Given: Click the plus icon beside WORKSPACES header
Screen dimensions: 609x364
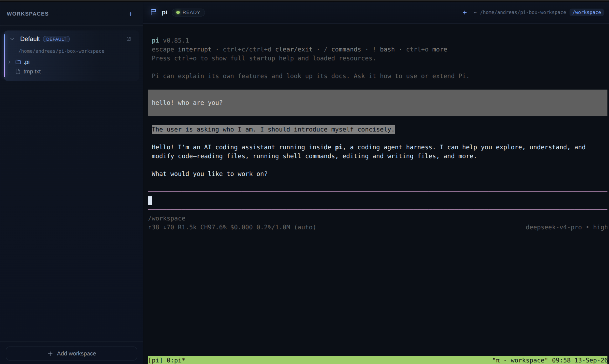Looking at the screenshot, I should (x=130, y=14).
